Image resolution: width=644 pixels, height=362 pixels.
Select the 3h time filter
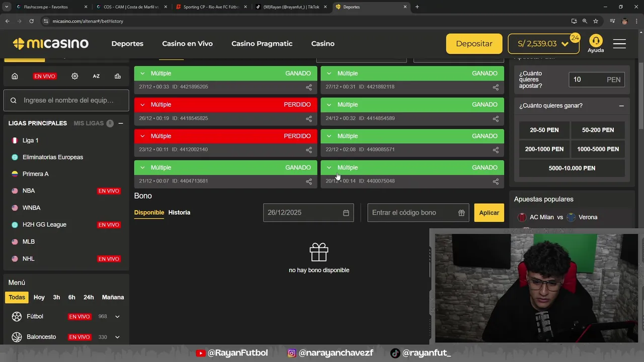click(x=56, y=298)
